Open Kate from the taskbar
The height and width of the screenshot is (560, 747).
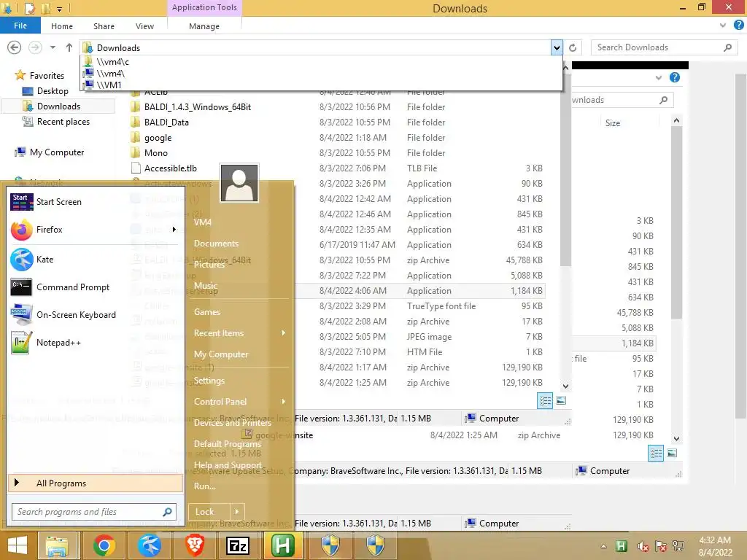click(149, 545)
